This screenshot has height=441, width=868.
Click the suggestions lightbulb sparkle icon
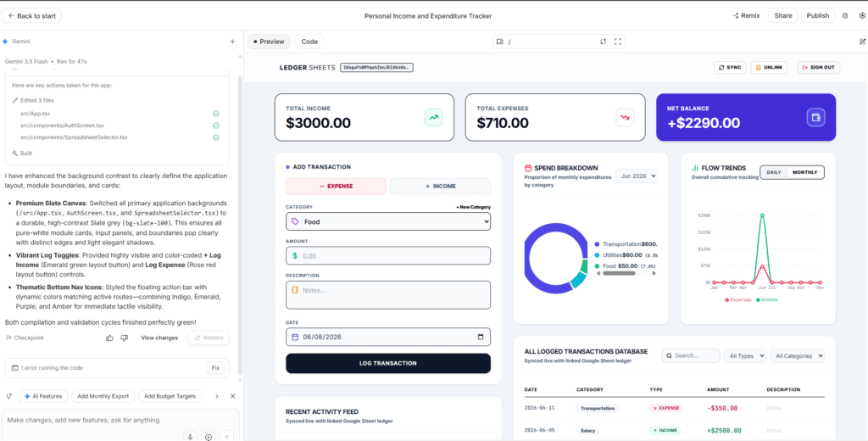pyautogui.click(x=8, y=396)
